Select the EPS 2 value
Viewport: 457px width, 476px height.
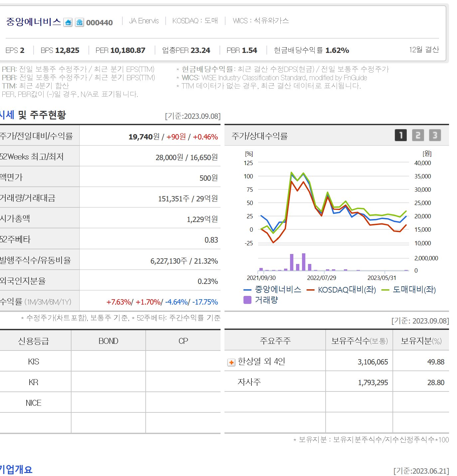click(15, 50)
